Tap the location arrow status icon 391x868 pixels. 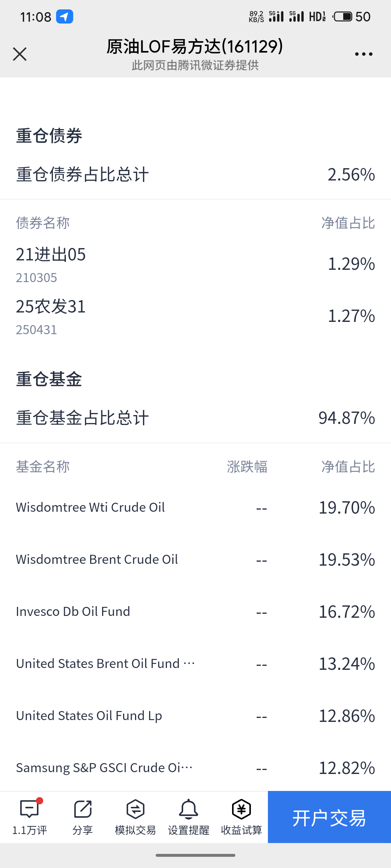pos(64,17)
